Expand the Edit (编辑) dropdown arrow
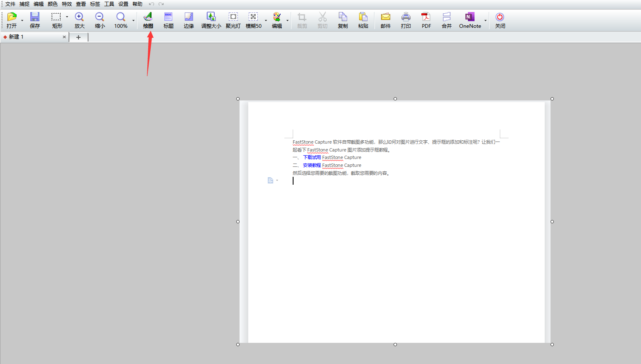Viewport: 641px width, 364px height. 287,20
